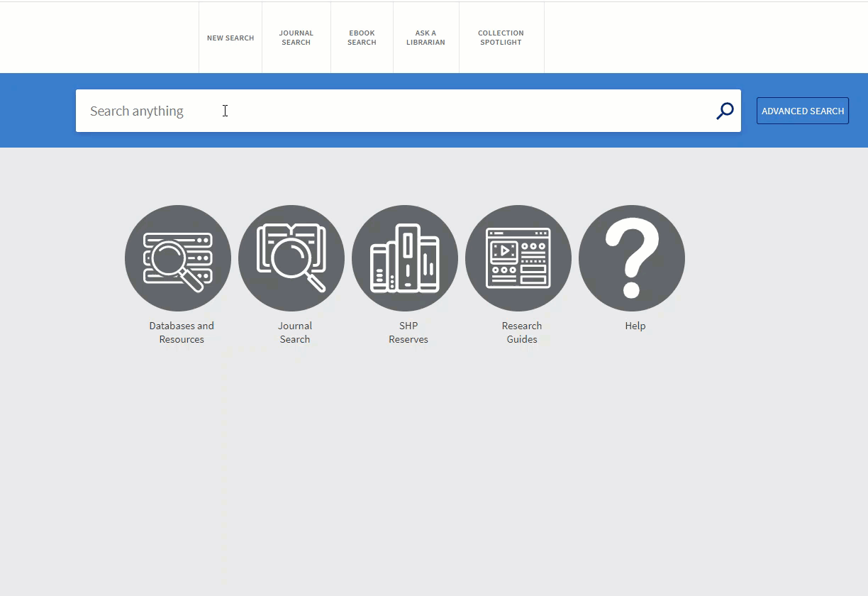Choose Ask a Librarian menu item

pyautogui.click(x=425, y=38)
